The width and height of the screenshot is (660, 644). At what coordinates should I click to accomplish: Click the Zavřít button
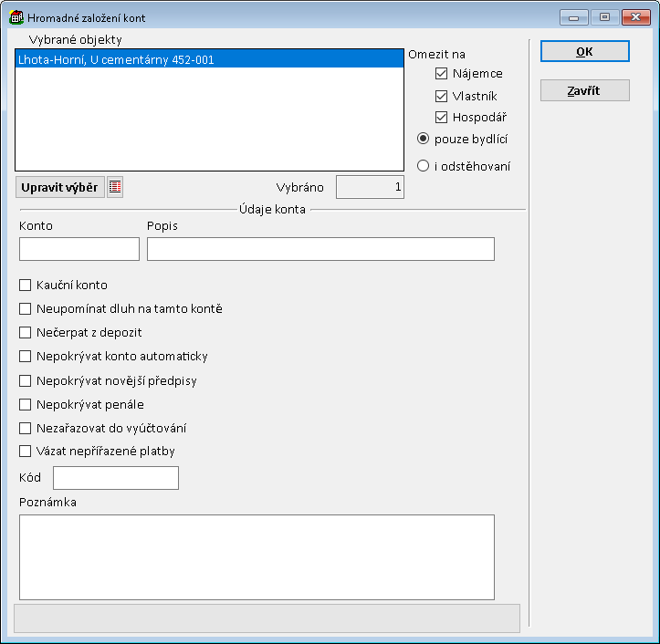(584, 91)
